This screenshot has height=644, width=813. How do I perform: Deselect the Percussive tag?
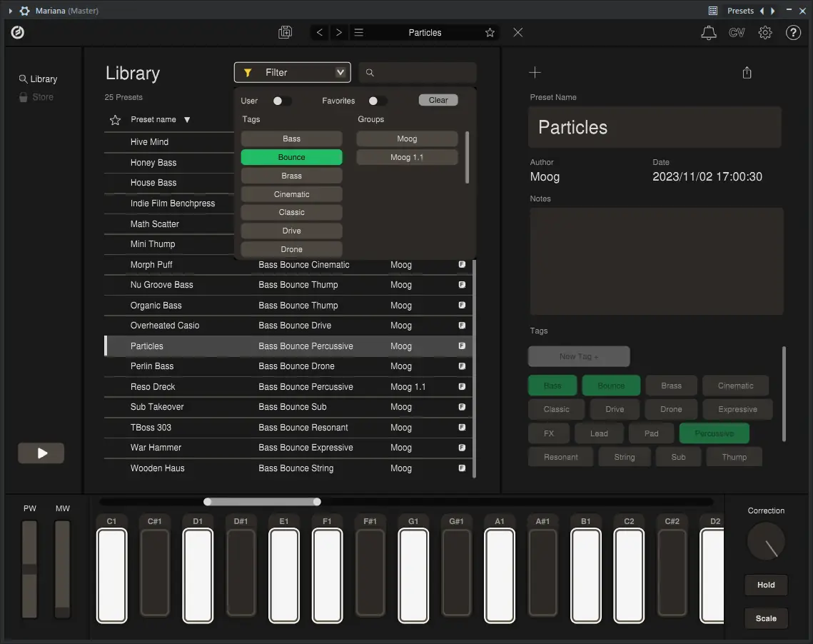[714, 433]
